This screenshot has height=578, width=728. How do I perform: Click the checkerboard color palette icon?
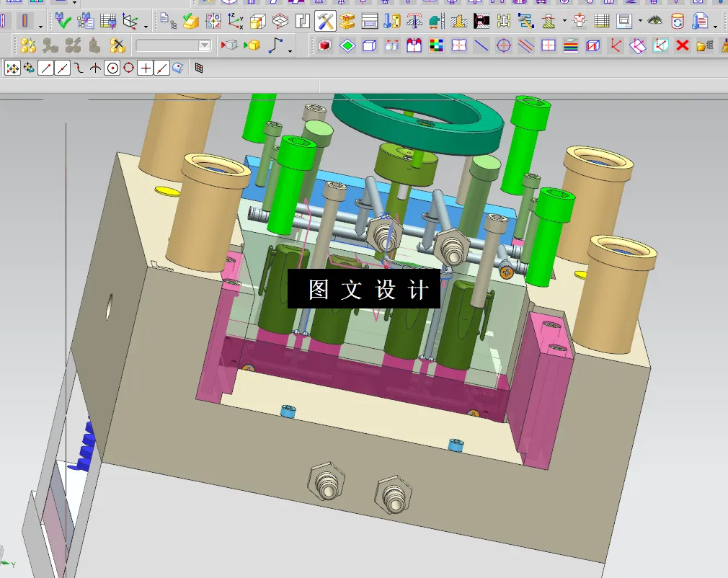coord(436,45)
